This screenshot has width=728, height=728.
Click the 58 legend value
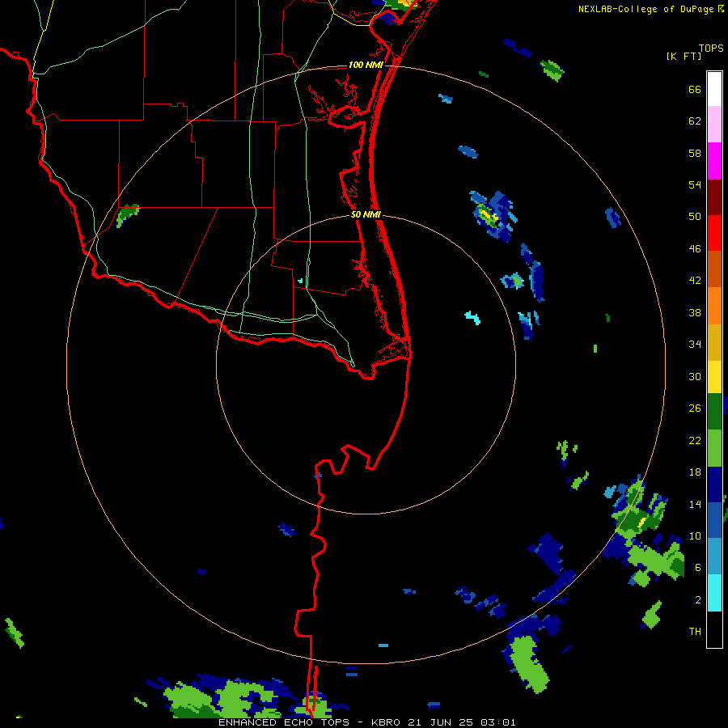tap(695, 153)
